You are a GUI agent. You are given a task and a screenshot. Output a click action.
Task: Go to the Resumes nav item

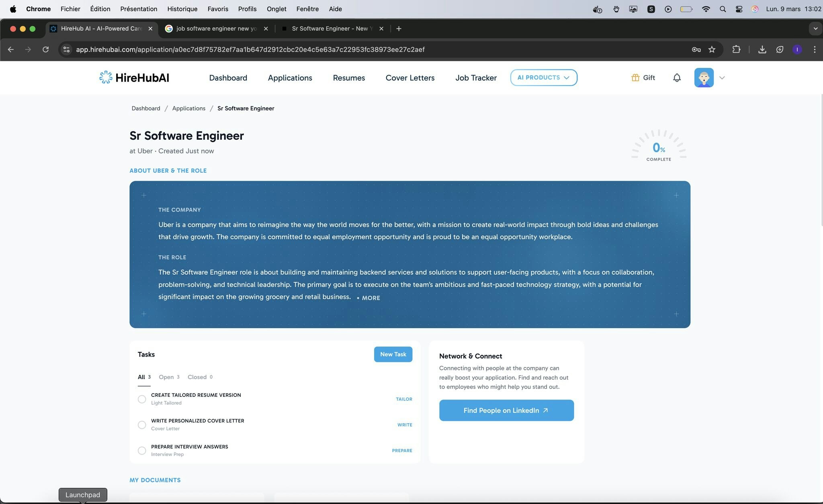(348, 78)
